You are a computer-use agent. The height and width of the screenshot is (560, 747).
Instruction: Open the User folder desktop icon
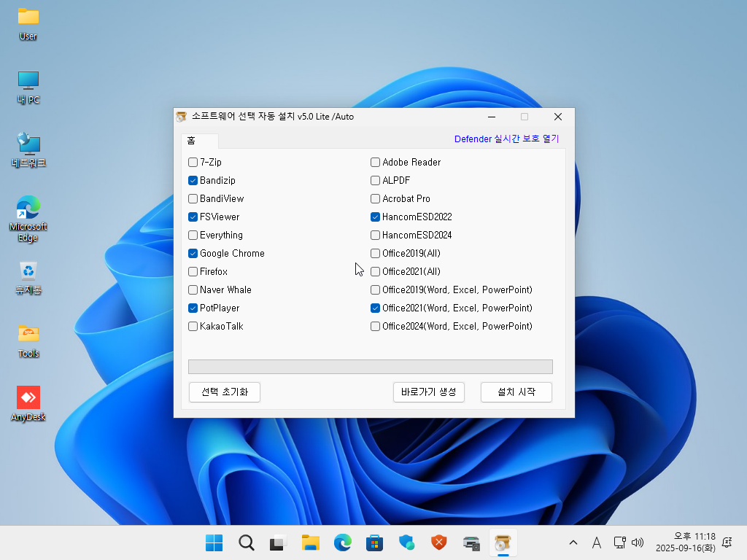[28, 24]
